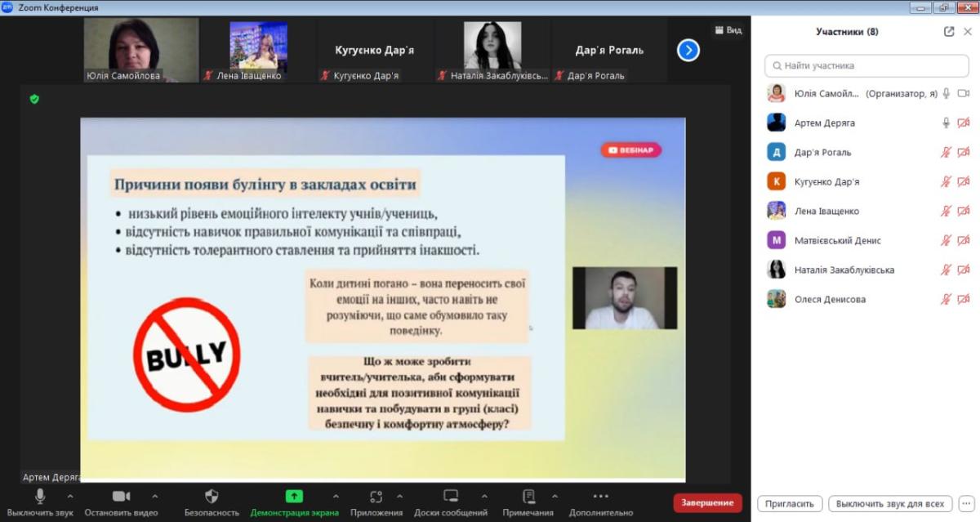Screen dimensions: 980x522
Task: Open the Security shield menu
Action: click(x=212, y=496)
